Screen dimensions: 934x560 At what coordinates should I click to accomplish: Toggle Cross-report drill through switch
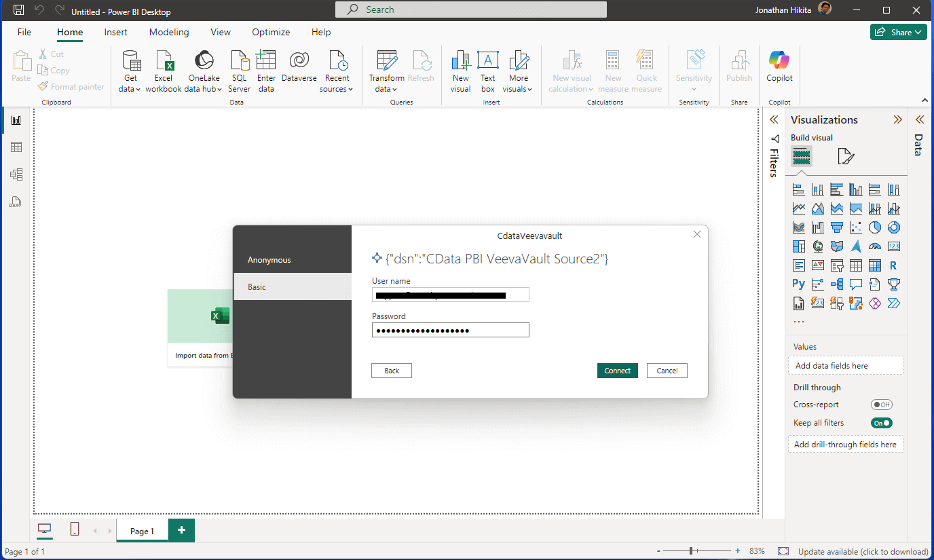[x=881, y=405]
